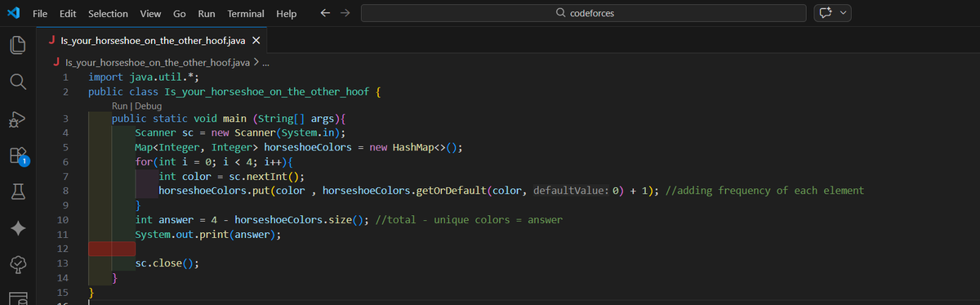Open the Run menu

pyautogui.click(x=207, y=14)
